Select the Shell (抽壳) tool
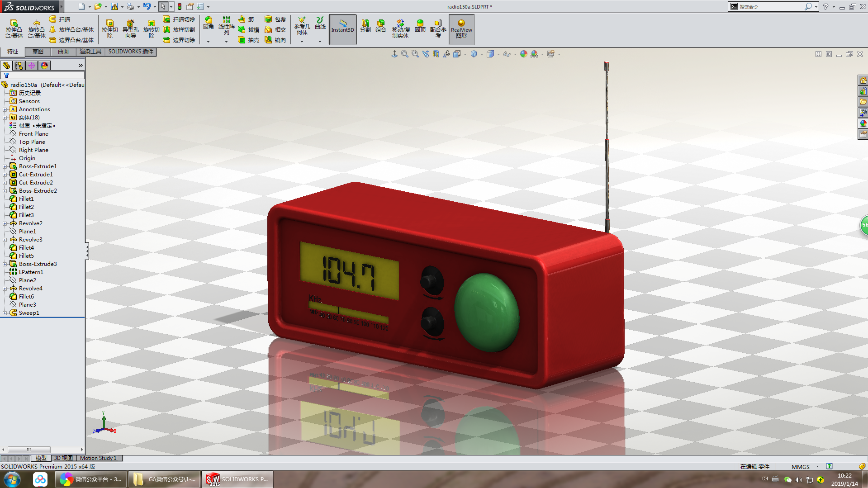The width and height of the screenshot is (868, 488). (249, 40)
